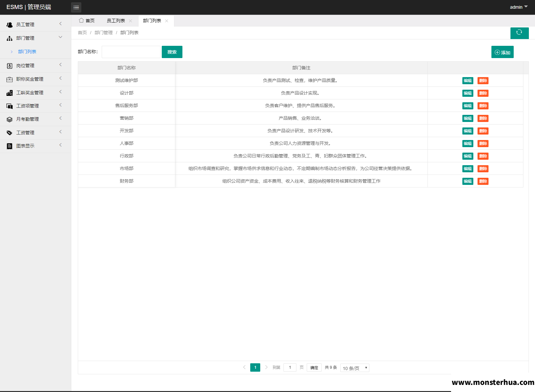
Task: Edit the 售后服务部 row
Action: pyautogui.click(x=468, y=106)
